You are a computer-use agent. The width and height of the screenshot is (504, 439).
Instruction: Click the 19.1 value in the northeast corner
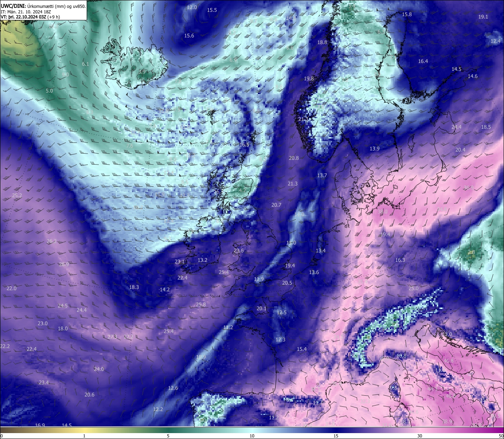click(x=483, y=17)
